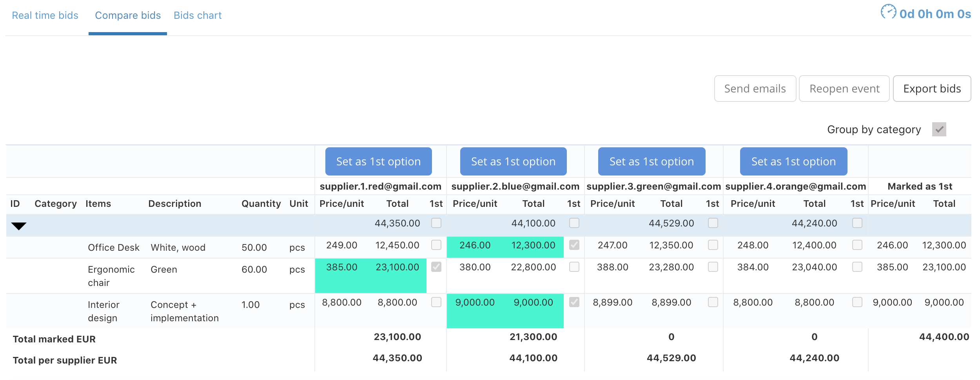980x380 pixels.
Task: Uncheck supplier 2 Interior design 1st checkbox
Action: click(574, 302)
